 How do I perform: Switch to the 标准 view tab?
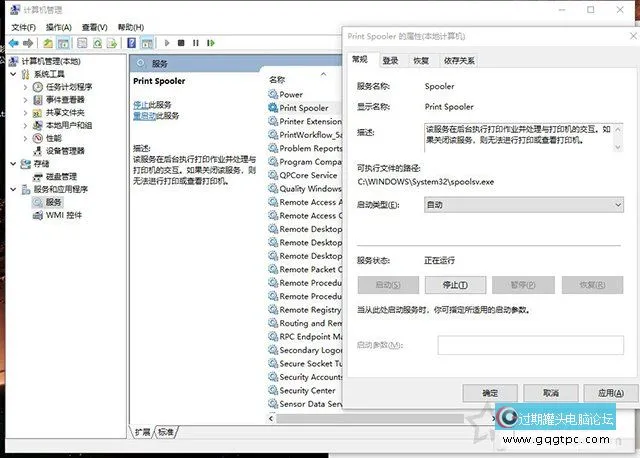166,432
